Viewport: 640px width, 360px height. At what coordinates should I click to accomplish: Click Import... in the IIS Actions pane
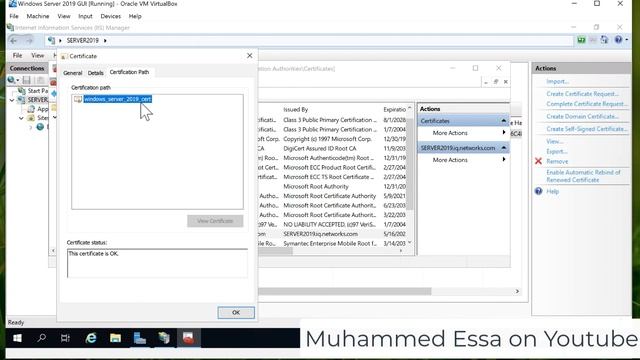[558, 81]
